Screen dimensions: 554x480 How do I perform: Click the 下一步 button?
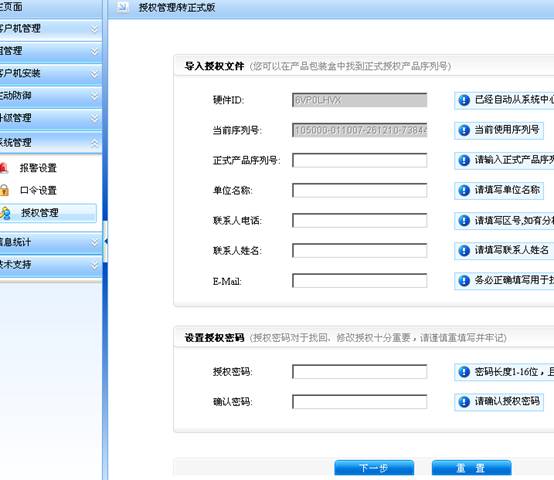374,468
